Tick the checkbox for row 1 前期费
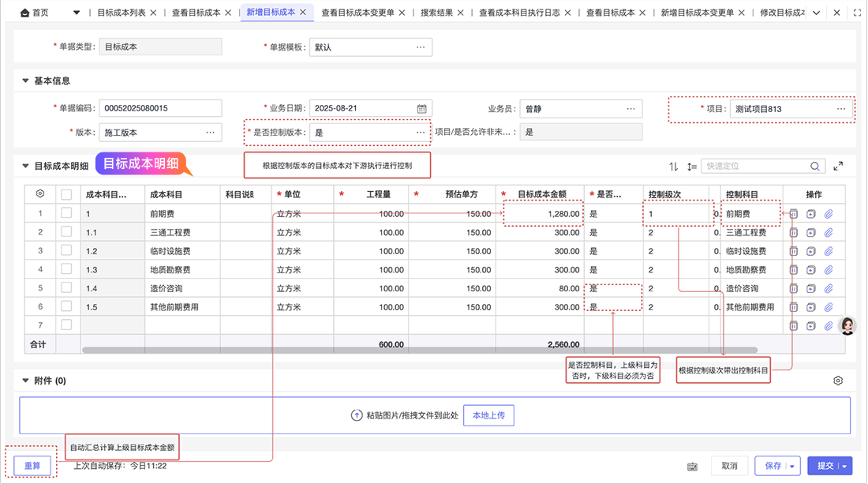 tap(67, 213)
